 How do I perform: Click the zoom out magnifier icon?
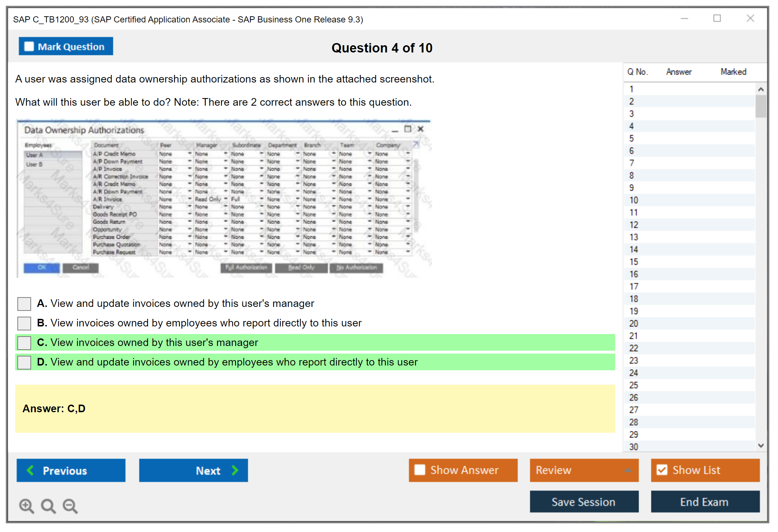pos(70,506)
